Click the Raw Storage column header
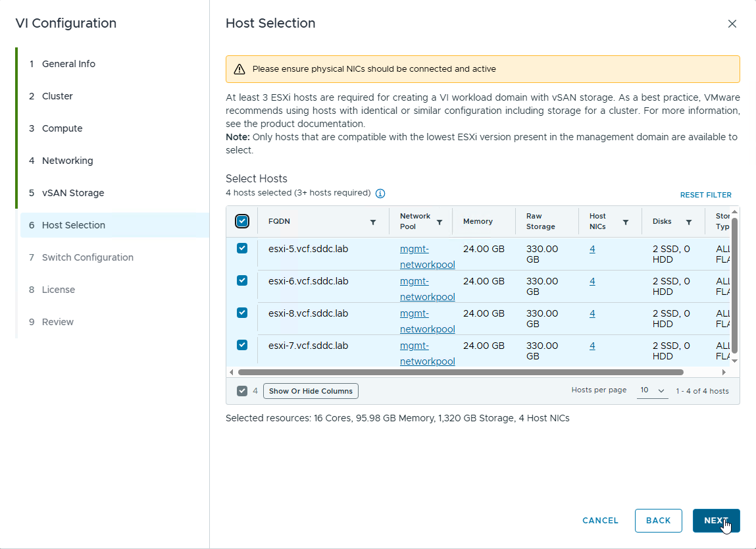756x549 pixels. [540, 221]
